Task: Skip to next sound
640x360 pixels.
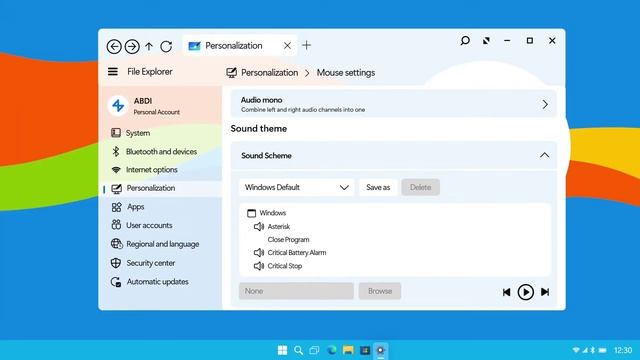Action: 545,292
